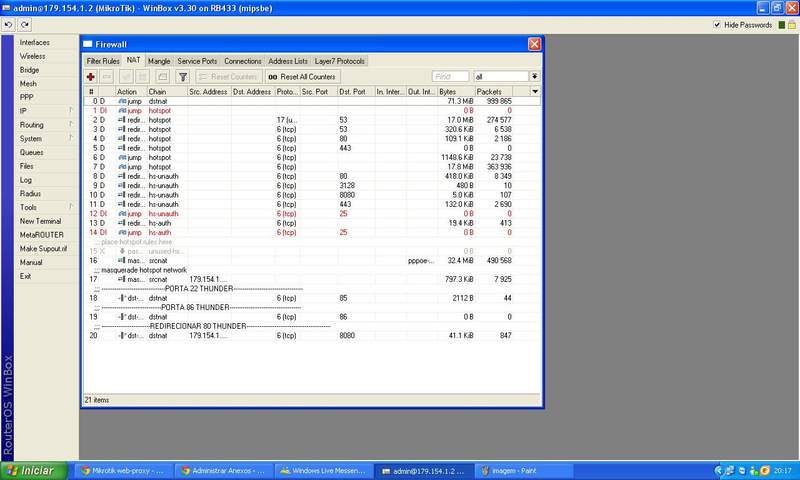This screenshot has width=800, height=480.
Task: Click Exit in the sidebar
Action: [x=26, y=276]
